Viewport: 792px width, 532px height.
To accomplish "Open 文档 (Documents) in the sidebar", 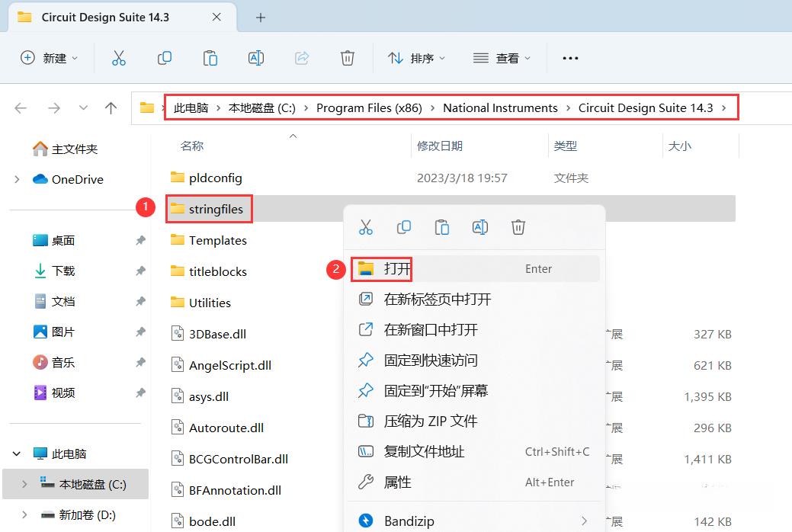I will coord(63,302).
